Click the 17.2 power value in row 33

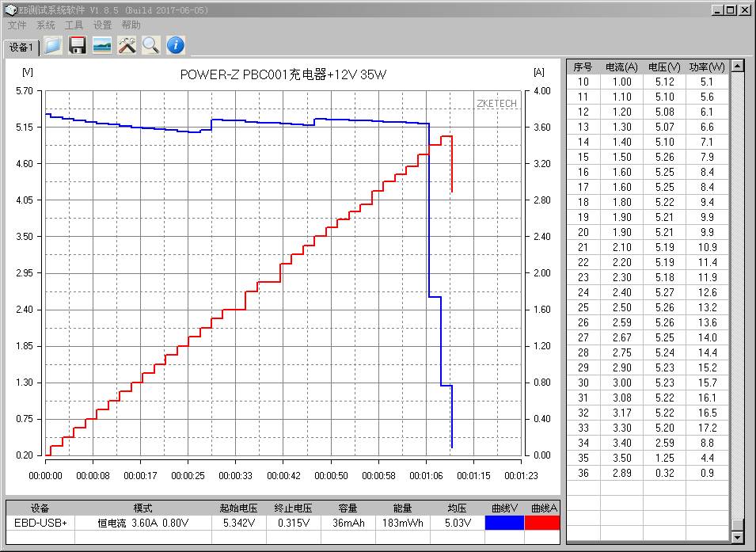(x=707, y=428)
